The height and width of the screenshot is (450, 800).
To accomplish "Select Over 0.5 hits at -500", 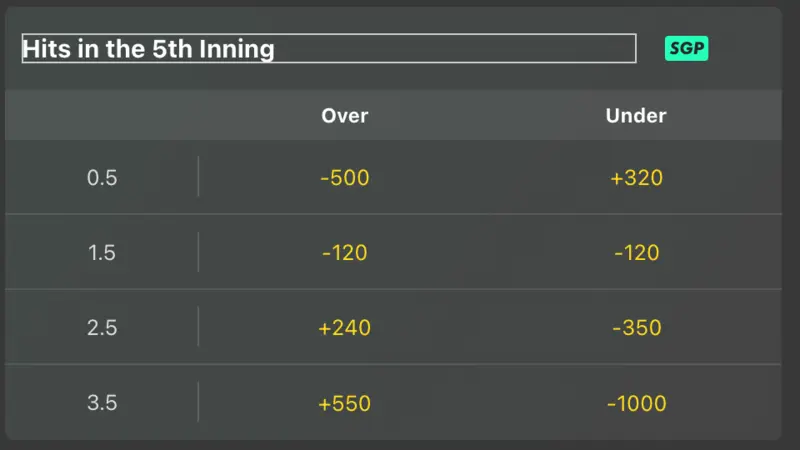I will point(345,178).
